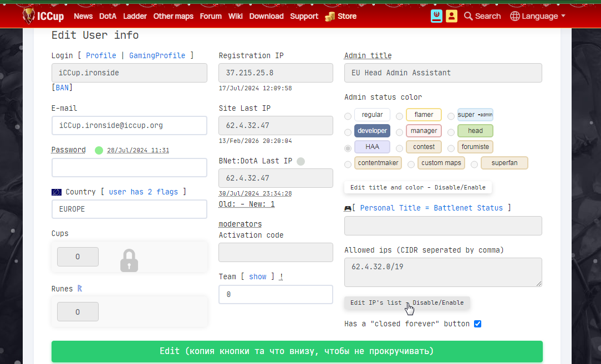Open the GamingProfile link

point(157,55)
